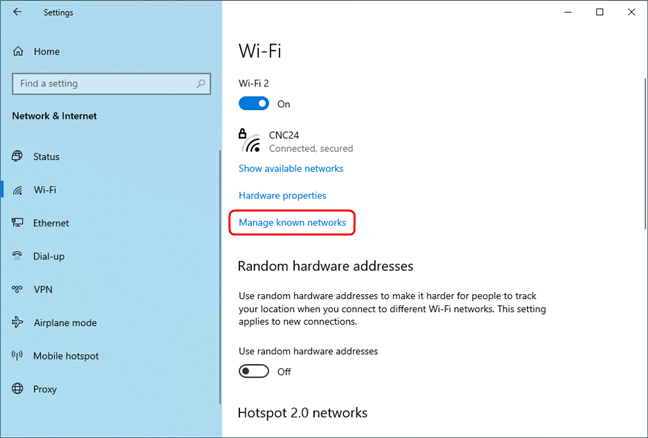Viewport: 648px width, 438px height.
Task: Click the Dial-up icon
Action: pyautogui.click(x=17, y=256)
